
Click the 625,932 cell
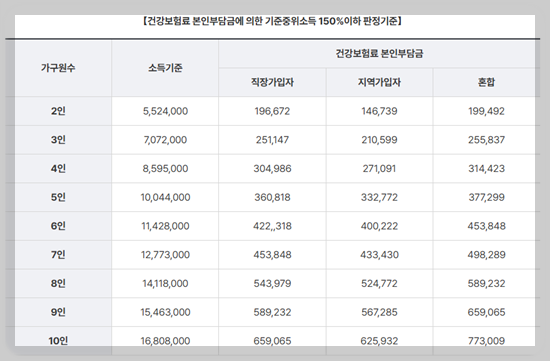[380, 341]
